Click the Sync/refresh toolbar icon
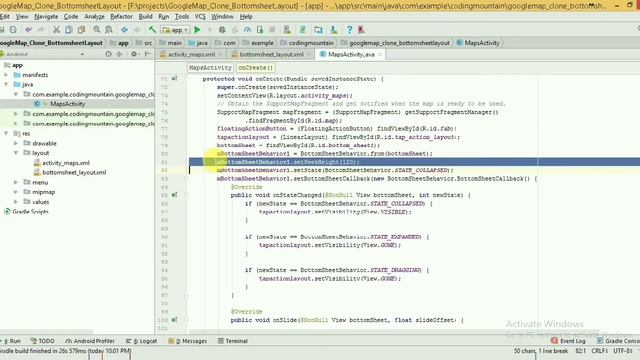This screenshot has height=360, width=640. point(13,30)
